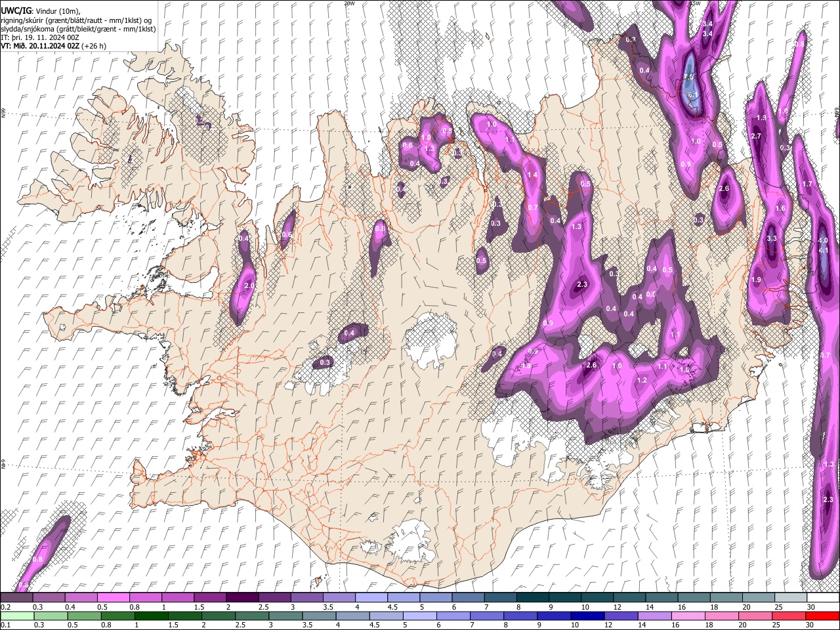
Task: Click the 20W longitude label at top
Action: [349, 3]
